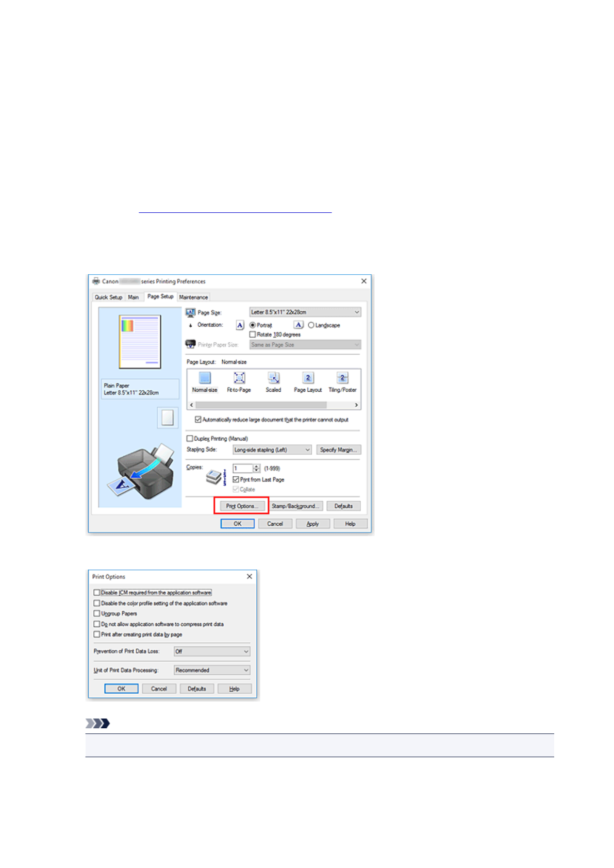The image size is (614, 868).
Task: Select the Normal-size page layout icon
Action: (205, 378)
